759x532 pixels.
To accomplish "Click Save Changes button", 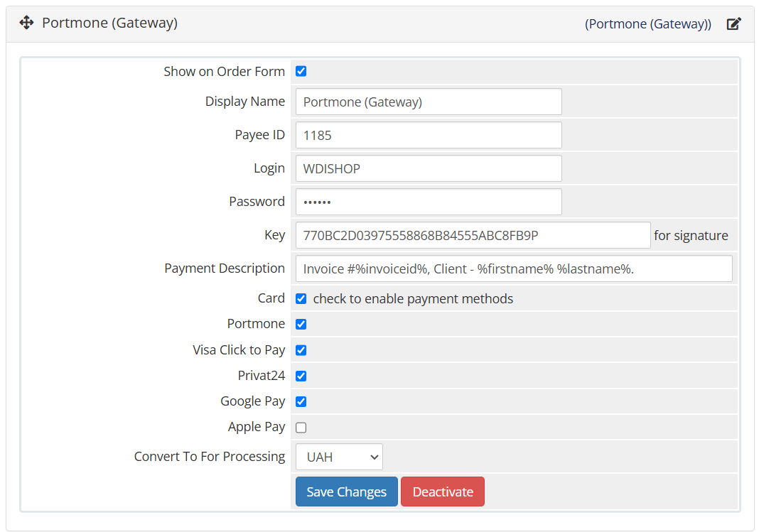I will click(347, 492).
